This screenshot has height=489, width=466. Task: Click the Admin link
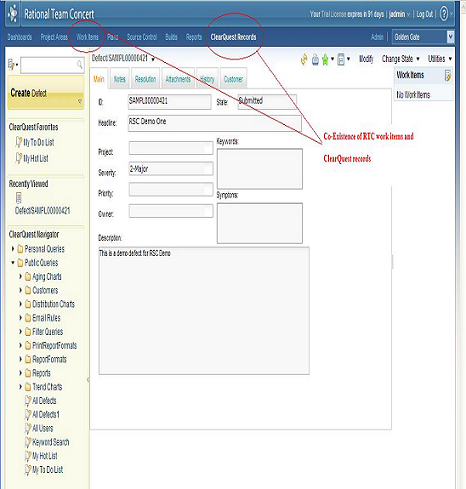(377, 37)
